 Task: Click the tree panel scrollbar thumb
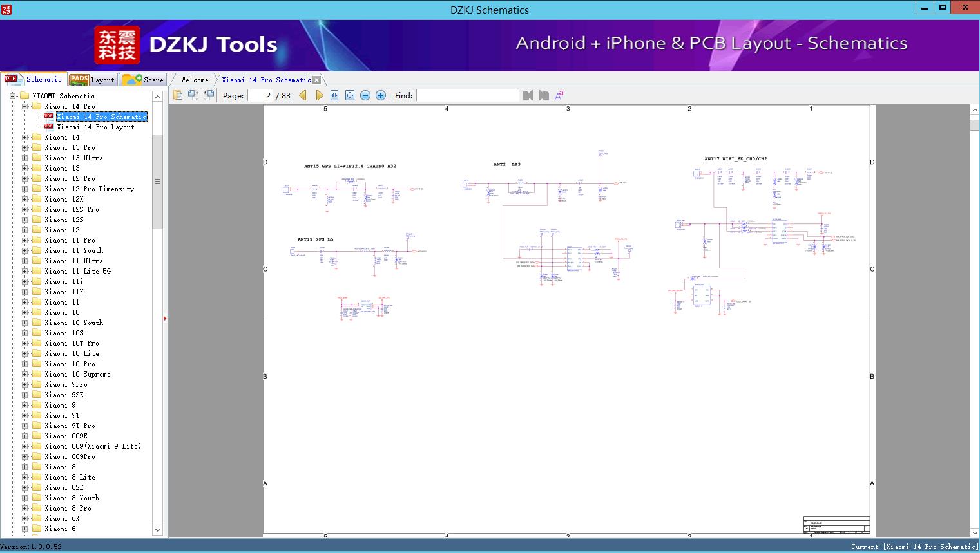(x=157, y=182)
